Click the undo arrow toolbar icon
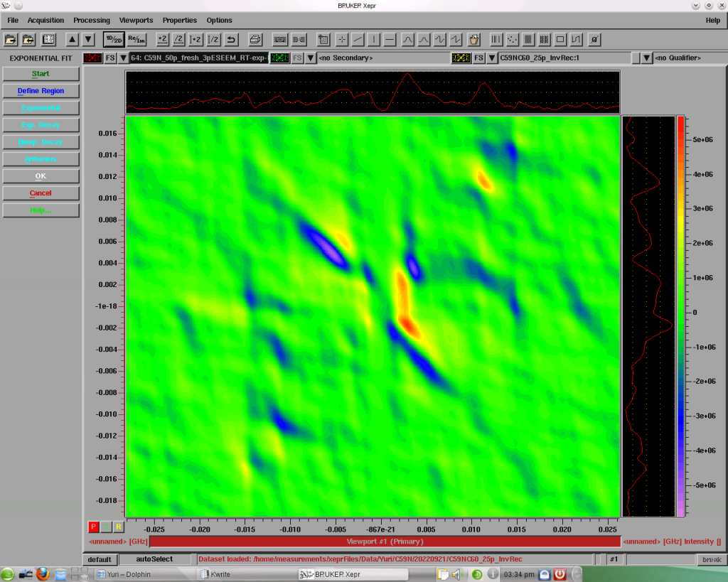This screenshot has width=728, height=582. point(231,39)
